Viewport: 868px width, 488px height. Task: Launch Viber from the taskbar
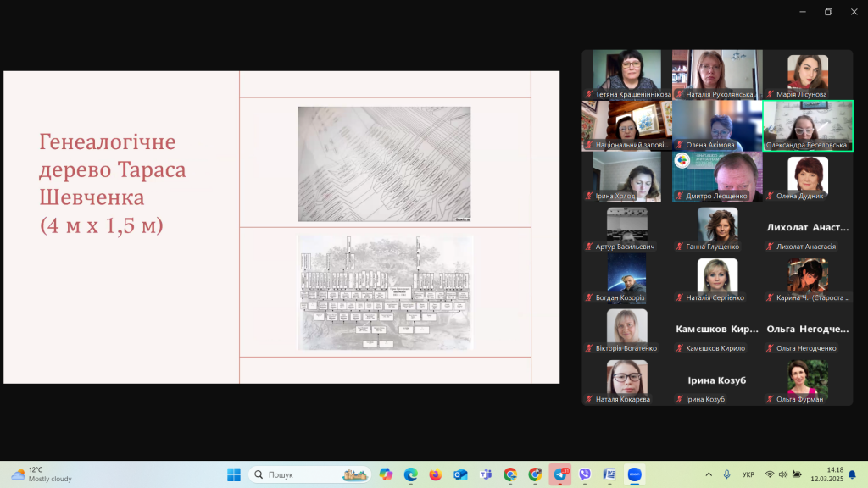[585, 474]
